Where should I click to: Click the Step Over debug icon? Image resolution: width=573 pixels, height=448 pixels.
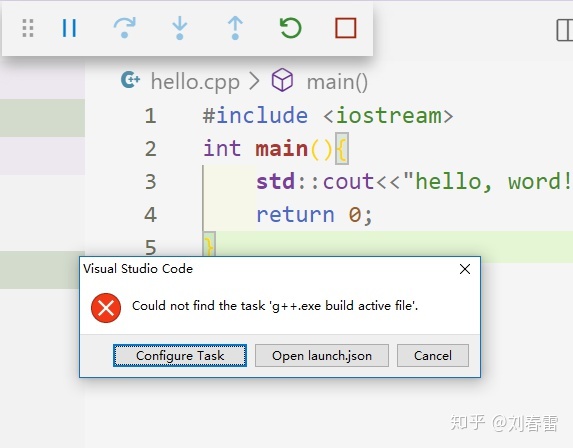point(125,28)
